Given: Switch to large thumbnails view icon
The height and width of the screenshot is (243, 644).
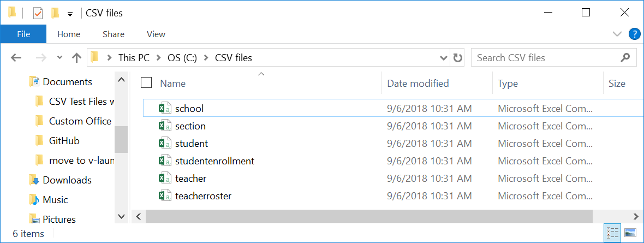Looking at the screenshot, I should point(630,233).
